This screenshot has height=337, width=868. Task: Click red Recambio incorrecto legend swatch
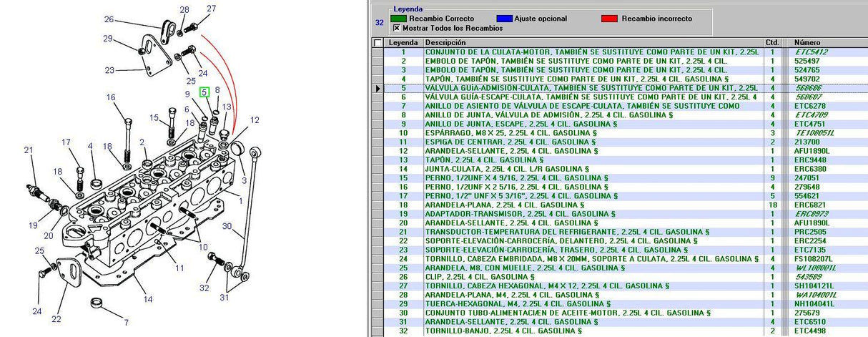pyautogui.click(x=608, y=19)
